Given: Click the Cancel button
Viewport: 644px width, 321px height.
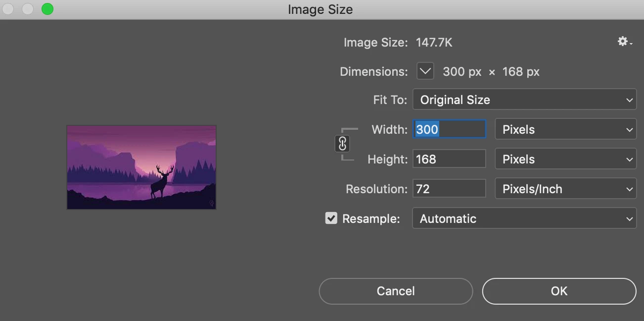Looking at the screenshot, I should pyautogui.click(x=396, y=291).
